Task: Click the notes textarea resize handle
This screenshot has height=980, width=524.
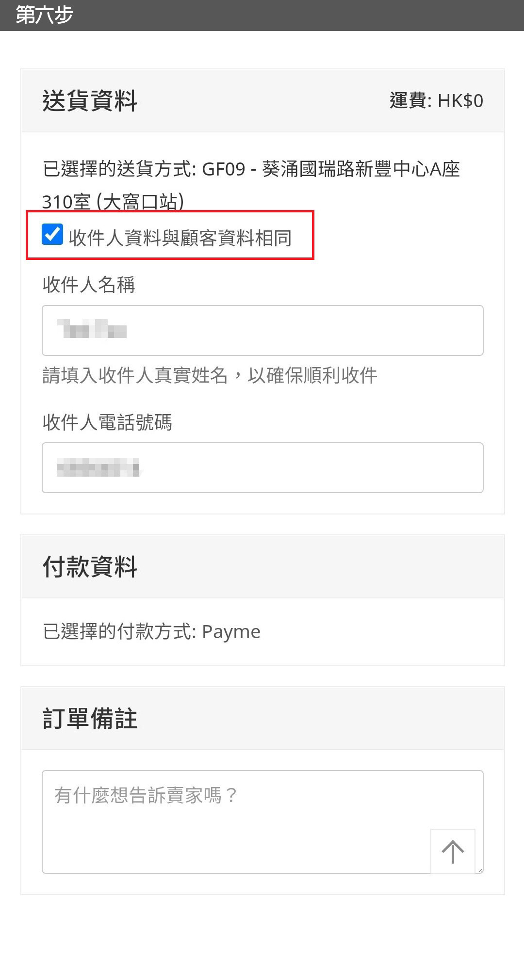Action: tap(480, 870)
